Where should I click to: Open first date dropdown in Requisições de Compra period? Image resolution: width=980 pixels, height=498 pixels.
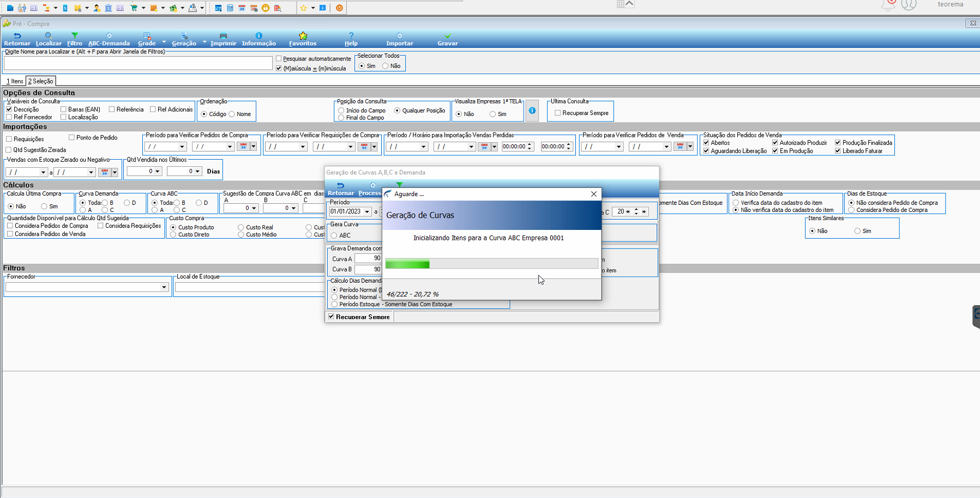303,147
